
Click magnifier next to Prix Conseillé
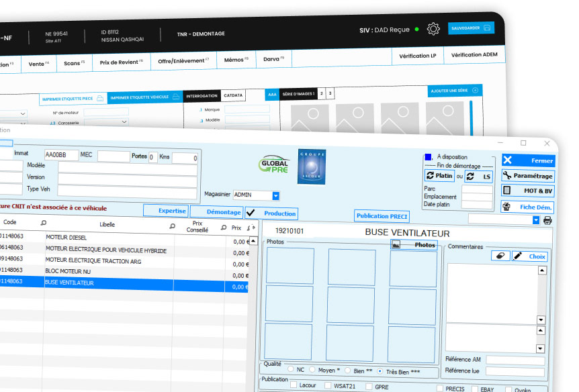point(224,228)
